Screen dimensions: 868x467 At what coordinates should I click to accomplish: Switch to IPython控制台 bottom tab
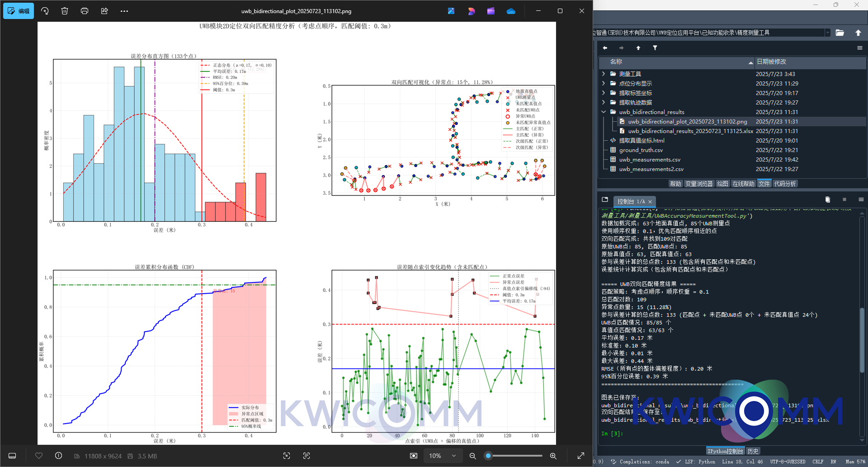[x=725, y=451]
